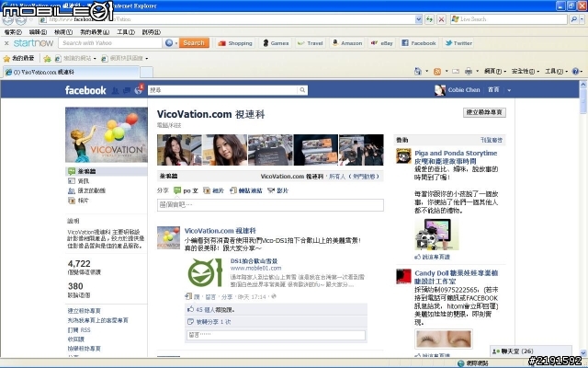The height and width of the screenshot is (368, 588).
Task: Select the Wall item in left sidebar
Action: coord(107,171)
